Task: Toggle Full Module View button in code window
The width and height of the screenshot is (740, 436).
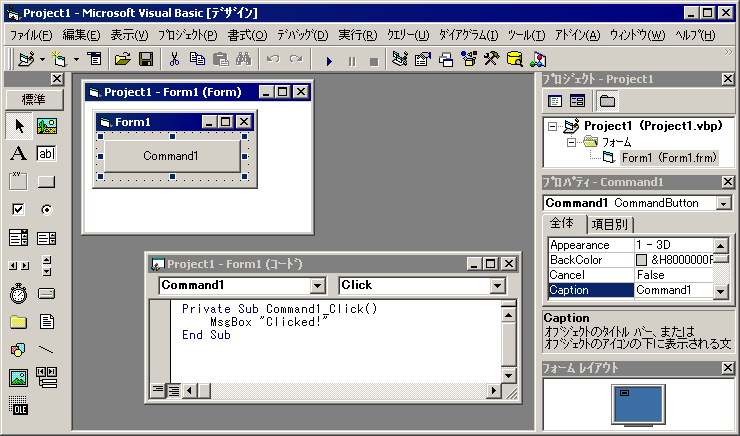Action: pos(174,390)
